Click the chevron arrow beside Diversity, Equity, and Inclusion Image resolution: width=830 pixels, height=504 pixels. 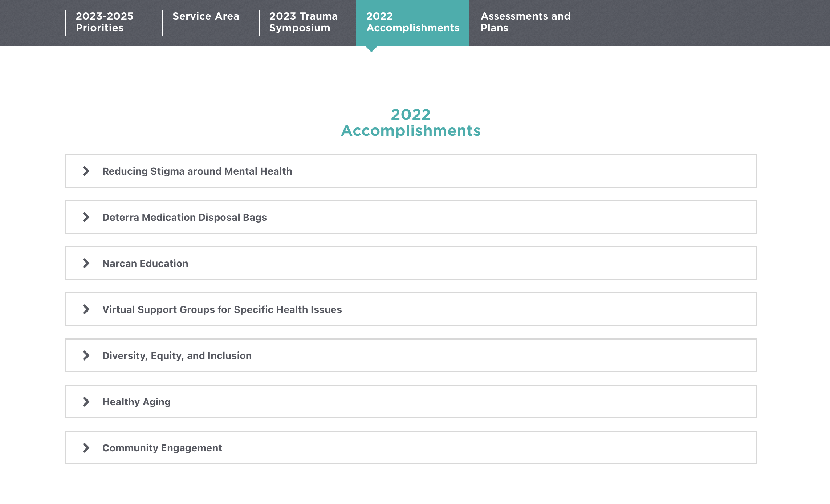[x=86, y=355]
